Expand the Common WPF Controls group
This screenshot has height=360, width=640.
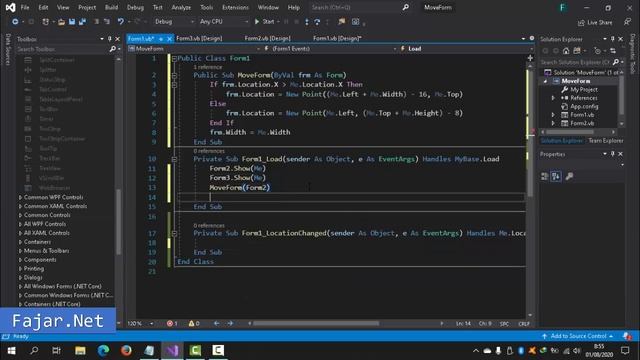20,197
